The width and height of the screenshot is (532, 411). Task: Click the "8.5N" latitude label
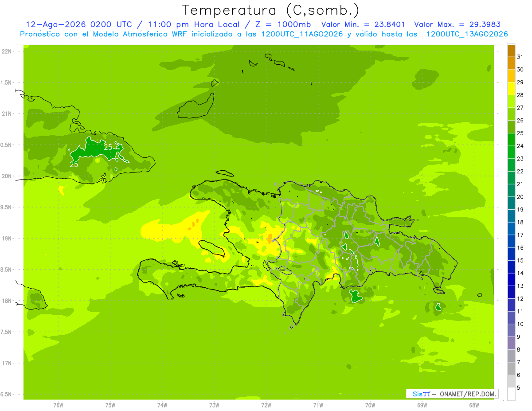pyautogui.click(x=7, y=270)
